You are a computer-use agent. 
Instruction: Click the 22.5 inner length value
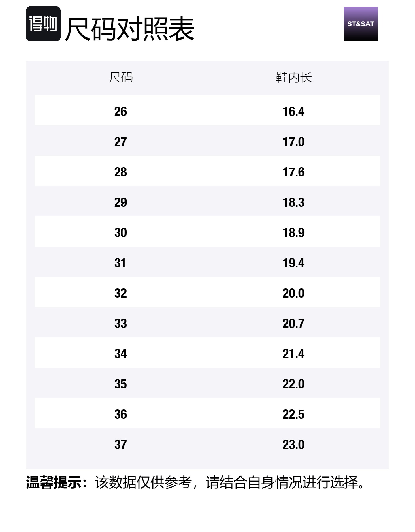coord(293,414)
